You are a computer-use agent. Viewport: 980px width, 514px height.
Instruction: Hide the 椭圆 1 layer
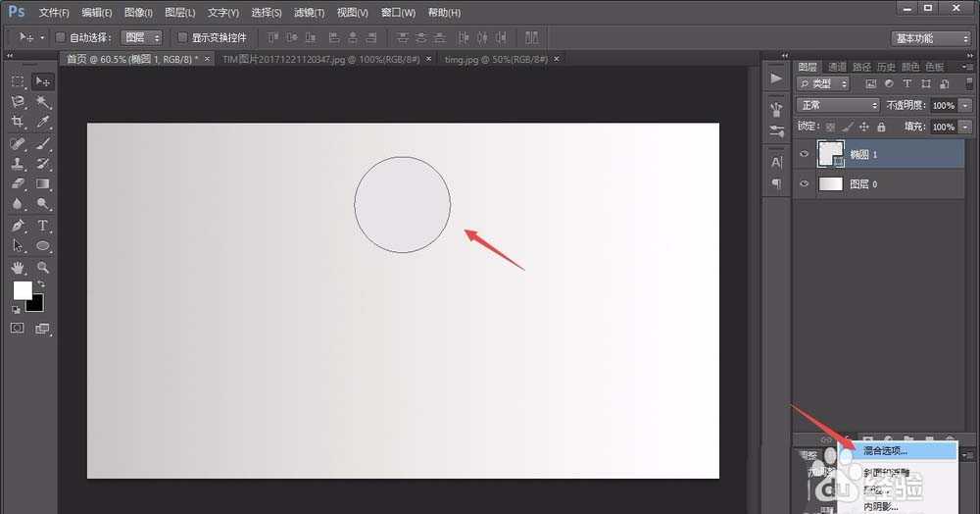click(805, 154)
